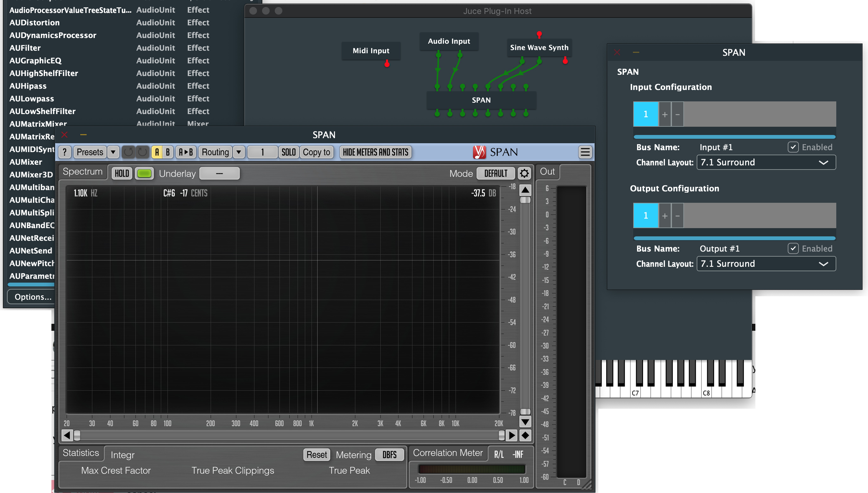This screenshot has height=493, width=868.
Task: Select the Correlation Meter tab
Action: (x=447, y=453)
